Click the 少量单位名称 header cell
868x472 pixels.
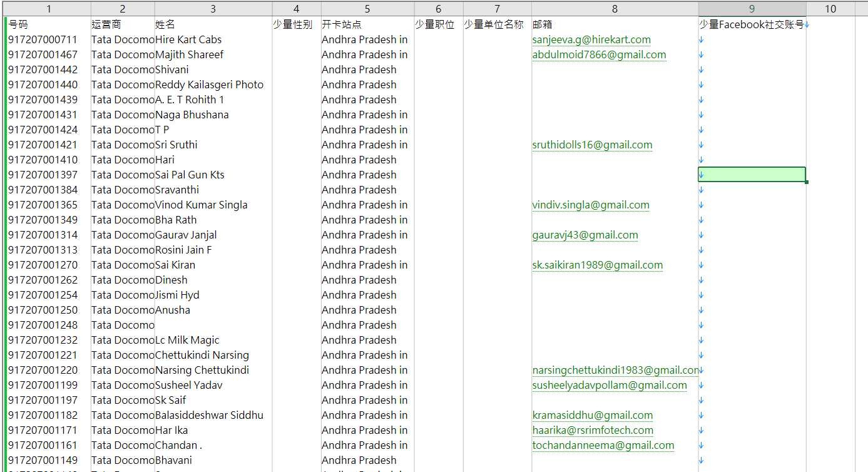pos(497,24)
